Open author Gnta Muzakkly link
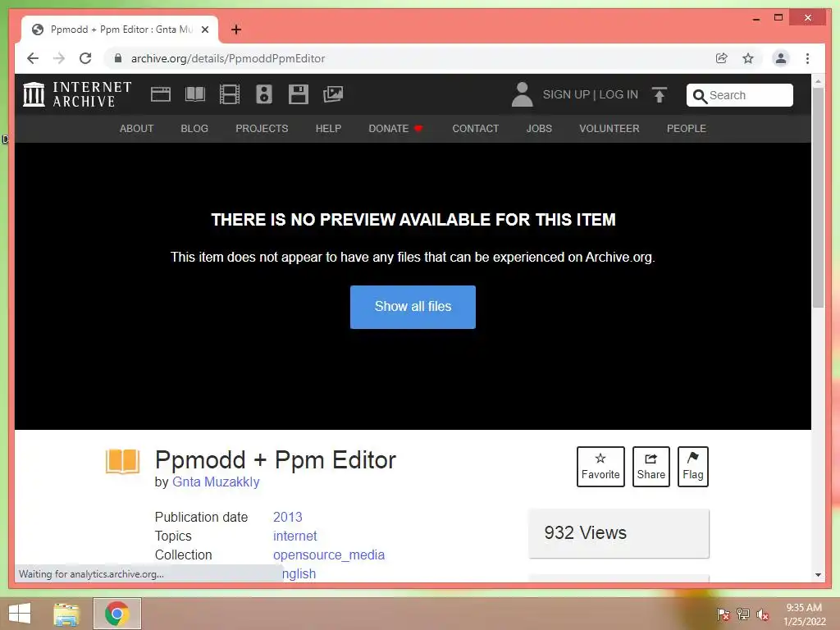The height and width of the screenshot is (630, 840). click(x=216, y=482)
